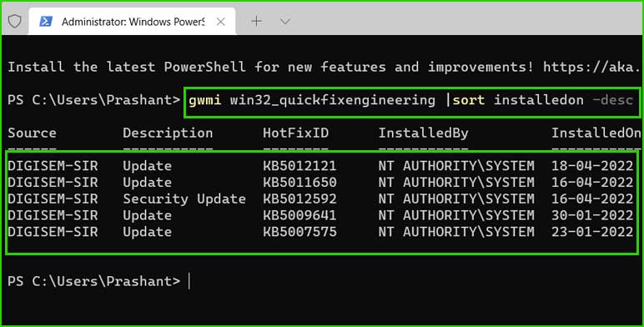Click the Source column header

pyautogui.click(x=32, y=133)
